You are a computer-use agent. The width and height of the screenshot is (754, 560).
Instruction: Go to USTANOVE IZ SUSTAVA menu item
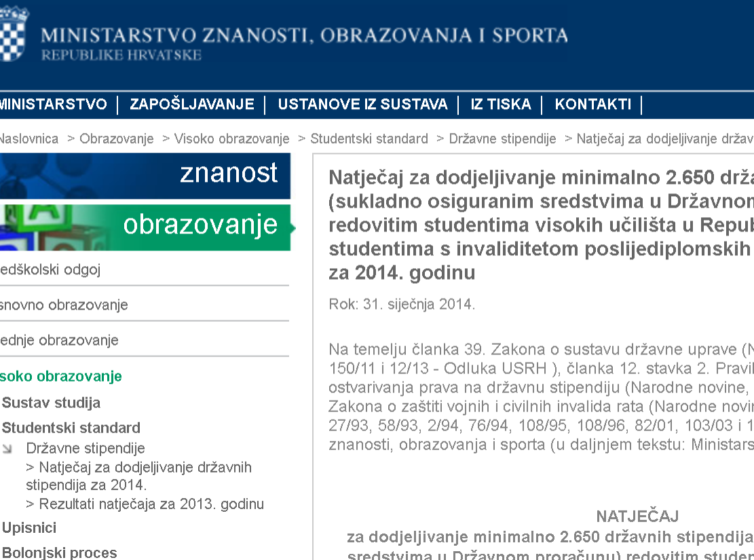click(x=362, y=105)
